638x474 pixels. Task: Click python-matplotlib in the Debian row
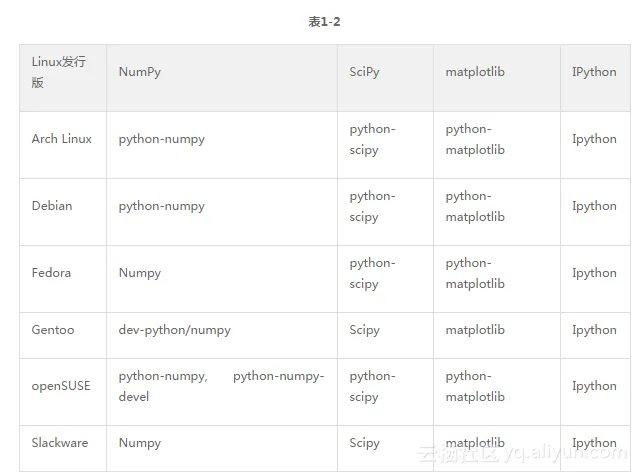(x=475, y=206)
